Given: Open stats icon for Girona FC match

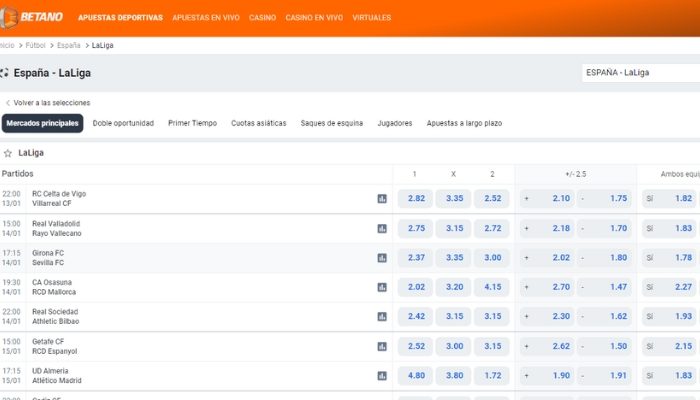Looking at the screenshot, I should [x=382, y=258].
